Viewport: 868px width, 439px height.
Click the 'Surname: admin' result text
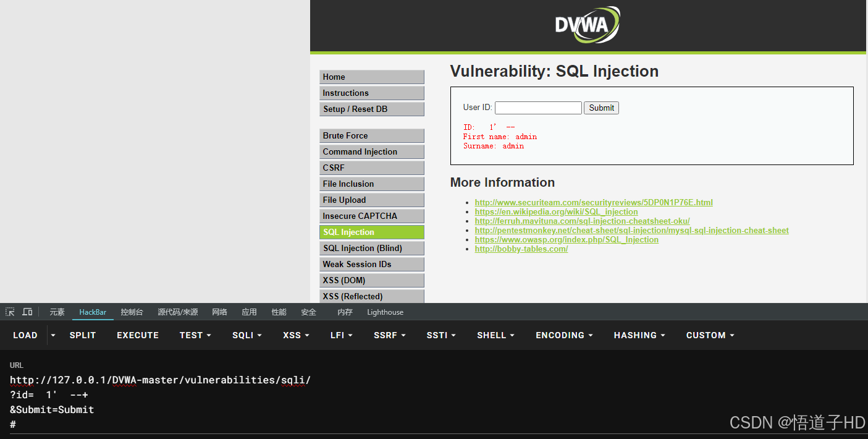click(494, 146)
